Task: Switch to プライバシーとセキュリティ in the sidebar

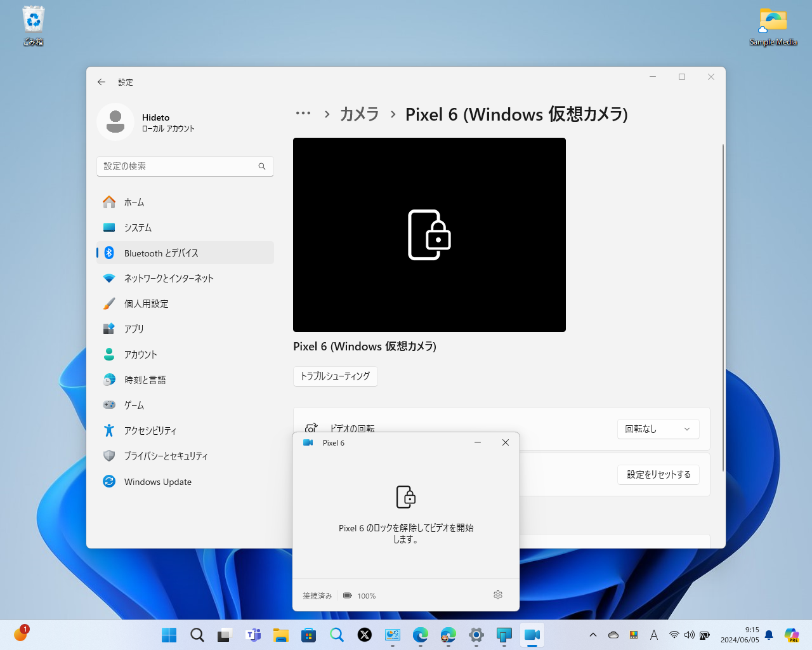Action: pos(166,456)
